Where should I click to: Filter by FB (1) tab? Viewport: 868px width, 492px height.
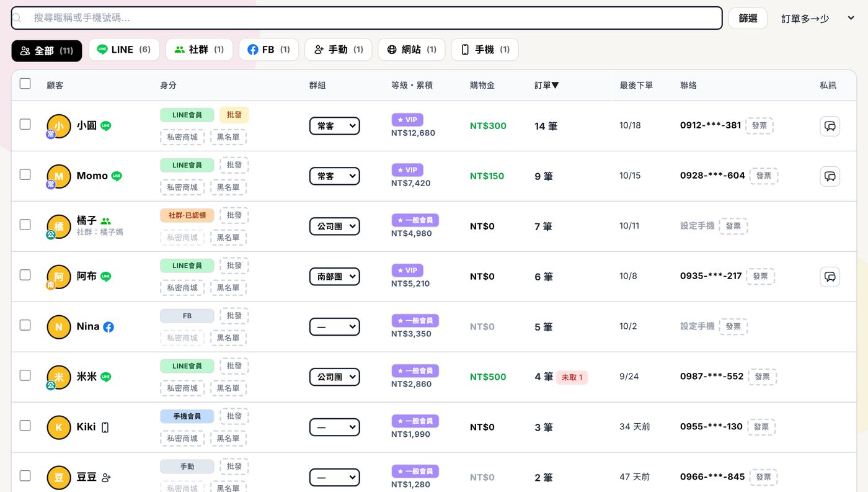[268, 50]
